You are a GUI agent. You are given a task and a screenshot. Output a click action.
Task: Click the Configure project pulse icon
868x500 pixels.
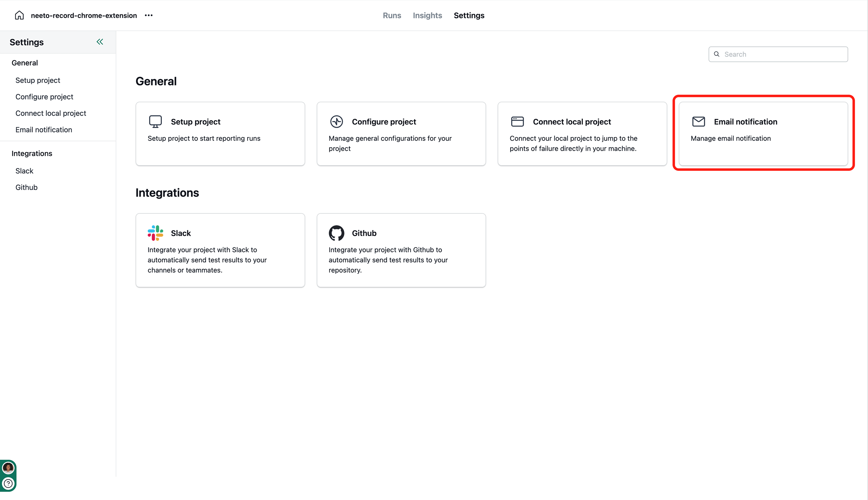336,122
